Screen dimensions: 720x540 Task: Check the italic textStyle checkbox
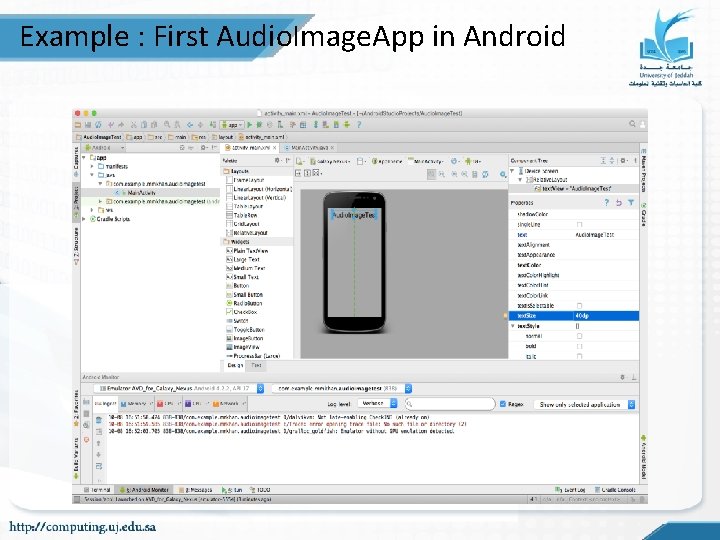click(x=579, y=356)
